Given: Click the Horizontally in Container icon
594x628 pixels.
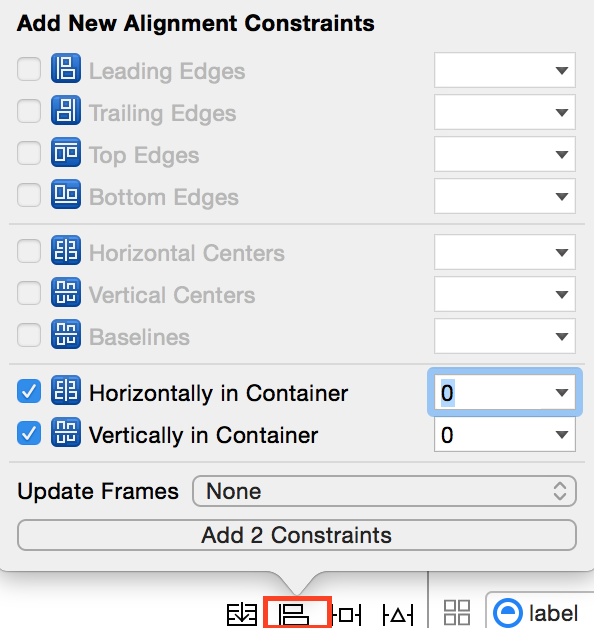Looking at the screenshot, I should tap(66, 390).
